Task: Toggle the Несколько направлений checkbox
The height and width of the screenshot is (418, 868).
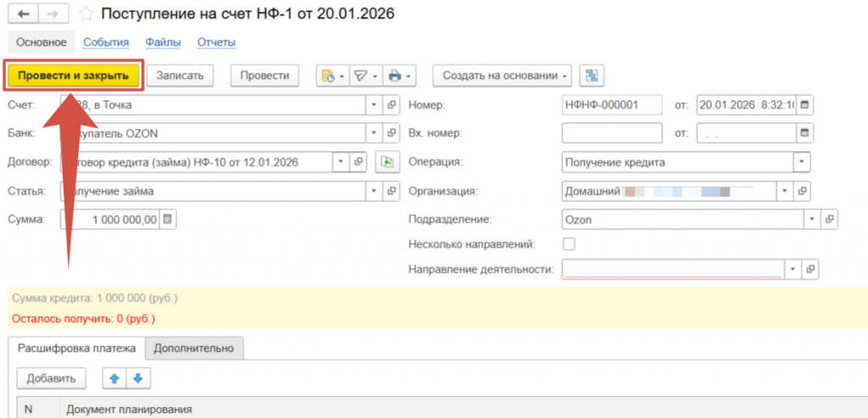Action: pos(570,244)
